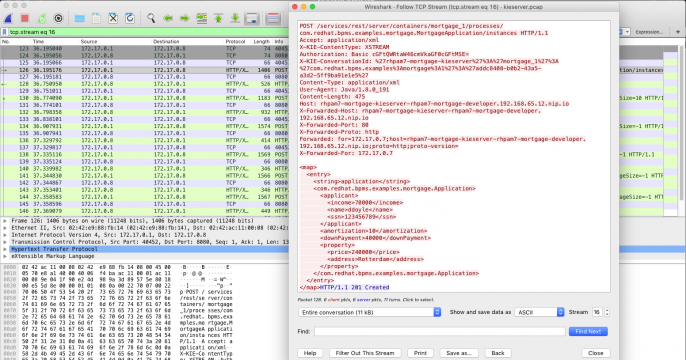
Task: Select packet number 134 row
Action: click(144, 126)
